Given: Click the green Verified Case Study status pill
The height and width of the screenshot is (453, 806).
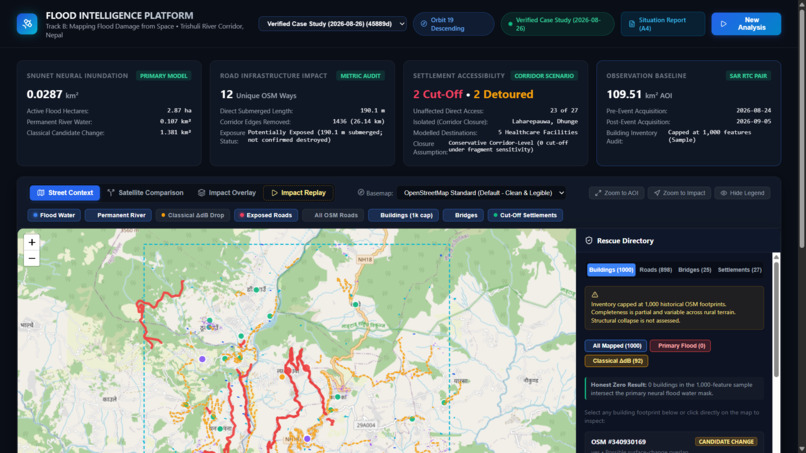Looking at the screenshot, I should [557, 24].
